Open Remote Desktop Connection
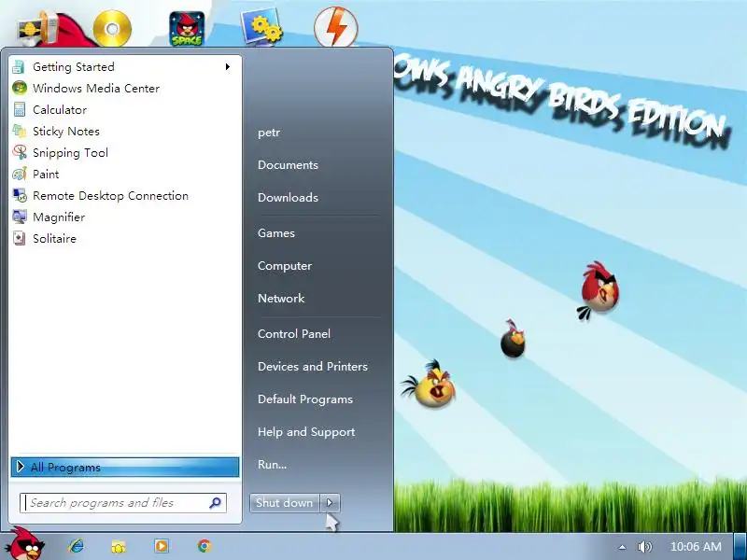 (x=125, y=195)
